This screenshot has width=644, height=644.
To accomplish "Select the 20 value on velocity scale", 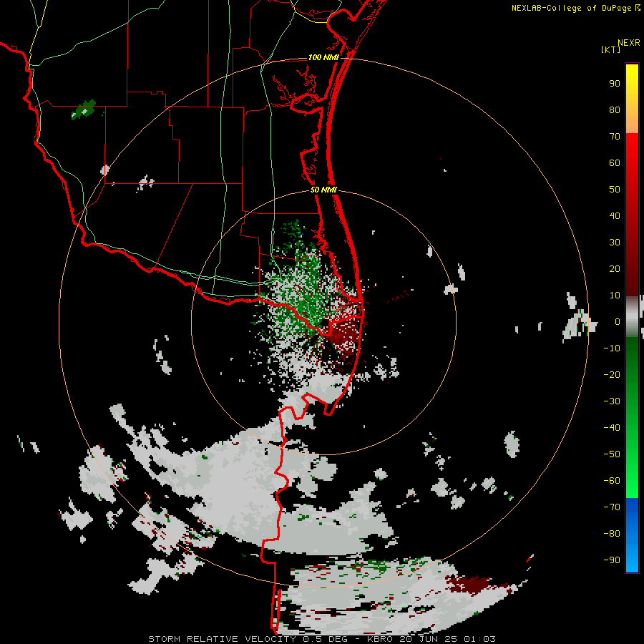I will tap(615, 269).
